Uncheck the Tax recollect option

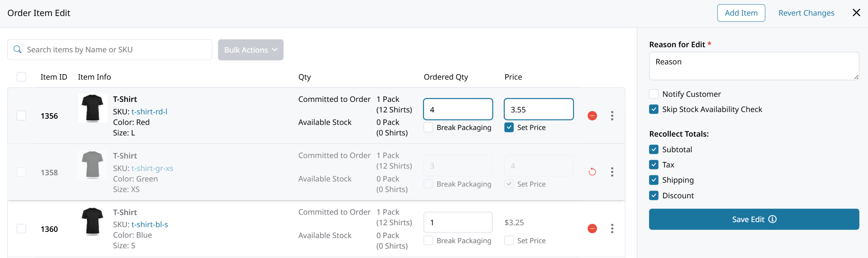(x=654, y=165)
